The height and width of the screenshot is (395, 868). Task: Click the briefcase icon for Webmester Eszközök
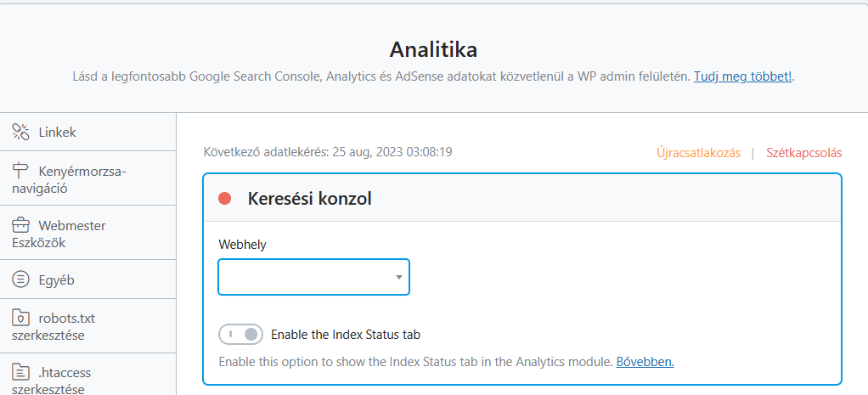(20, 225)
